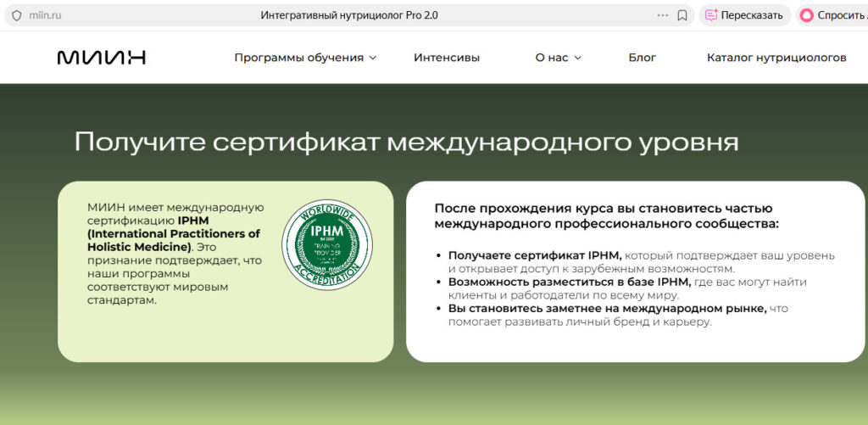Click heading Получите сертификат международного уровня
The image size is (868, 425).
coord(406,143)
